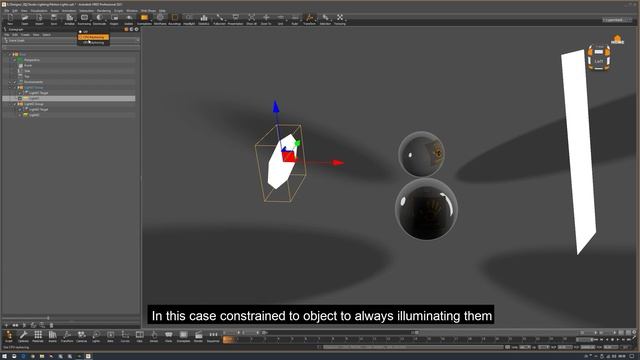This screenshot has height=360, width=640.
Task: Toggle the Boundings toolbar icon
Action: point(174,19)
